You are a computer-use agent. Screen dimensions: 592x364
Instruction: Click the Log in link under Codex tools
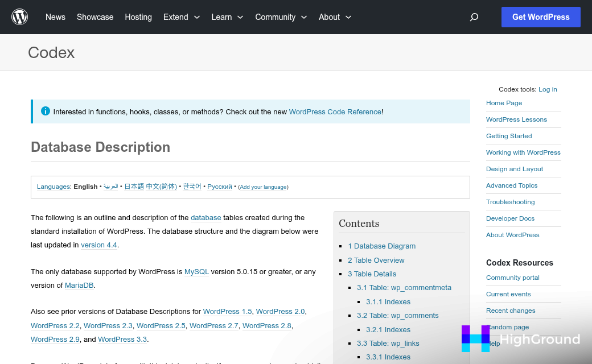[548, 89]
